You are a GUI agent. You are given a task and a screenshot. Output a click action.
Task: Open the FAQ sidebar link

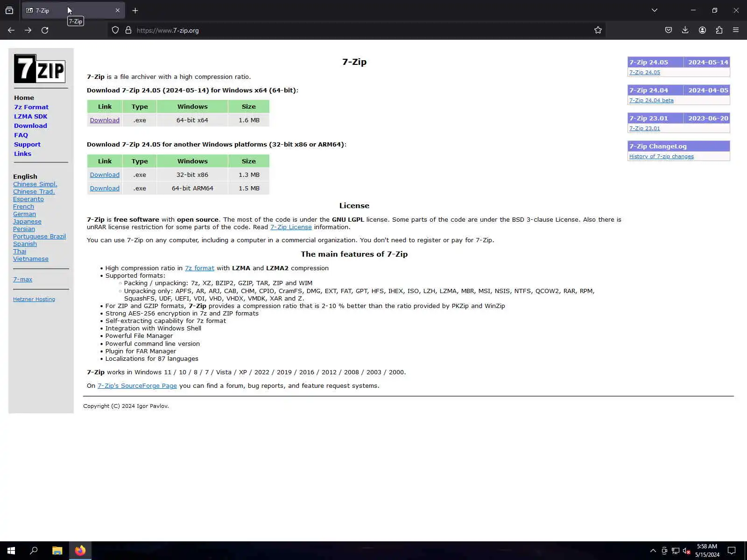point(21,135)
